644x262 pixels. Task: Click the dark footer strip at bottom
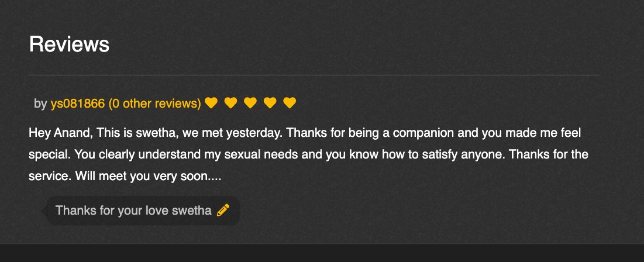pos(322,253)
